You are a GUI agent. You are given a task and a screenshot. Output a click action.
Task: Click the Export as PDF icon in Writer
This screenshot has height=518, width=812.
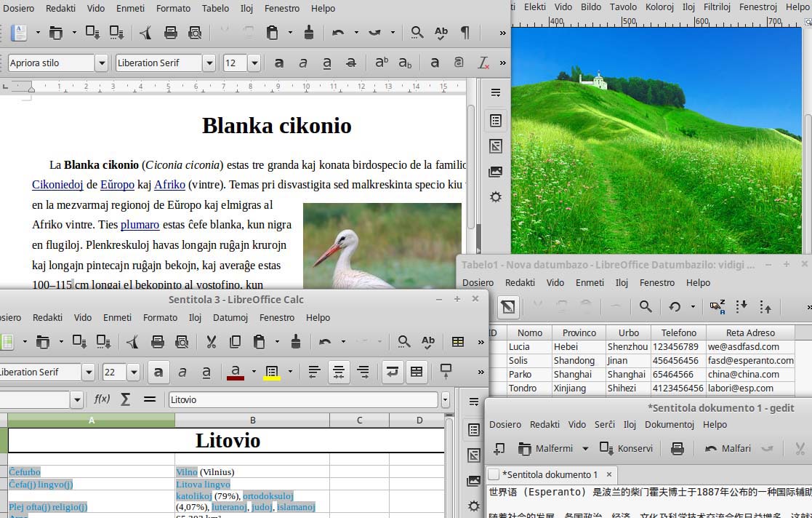click(145, 33)
